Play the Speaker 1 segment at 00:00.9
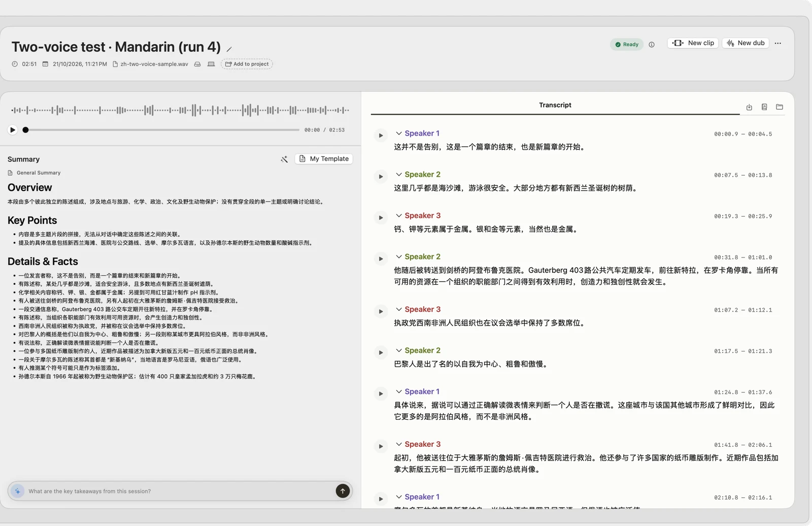Screen dimensions: 812x526 [381, 136]
